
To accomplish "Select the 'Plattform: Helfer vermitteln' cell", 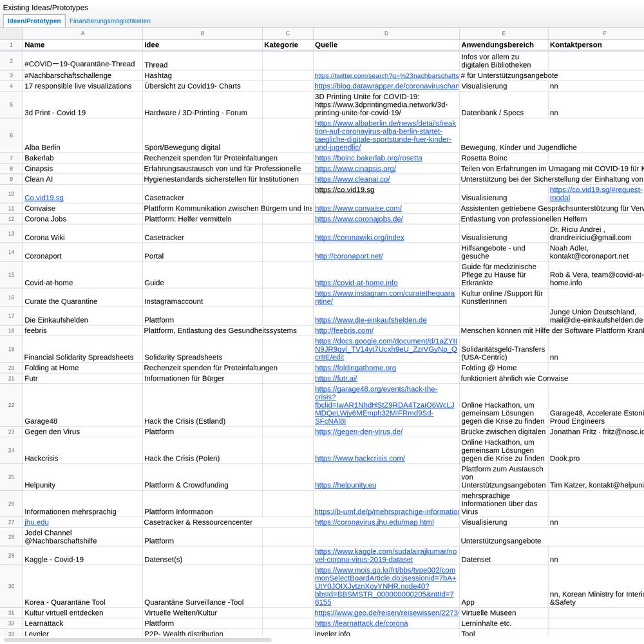I will tap(202, 220).
